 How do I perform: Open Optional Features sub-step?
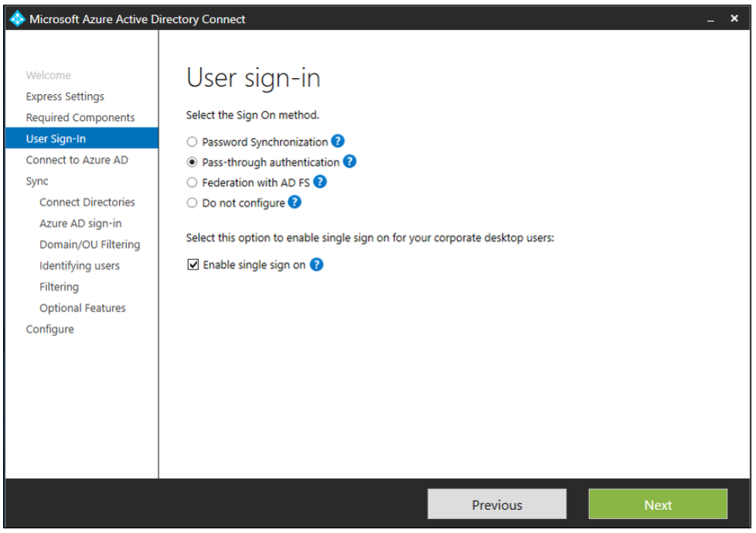[83, 308]
